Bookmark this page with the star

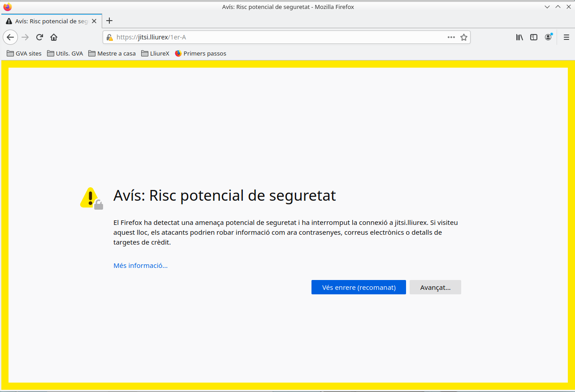point(464,38)
